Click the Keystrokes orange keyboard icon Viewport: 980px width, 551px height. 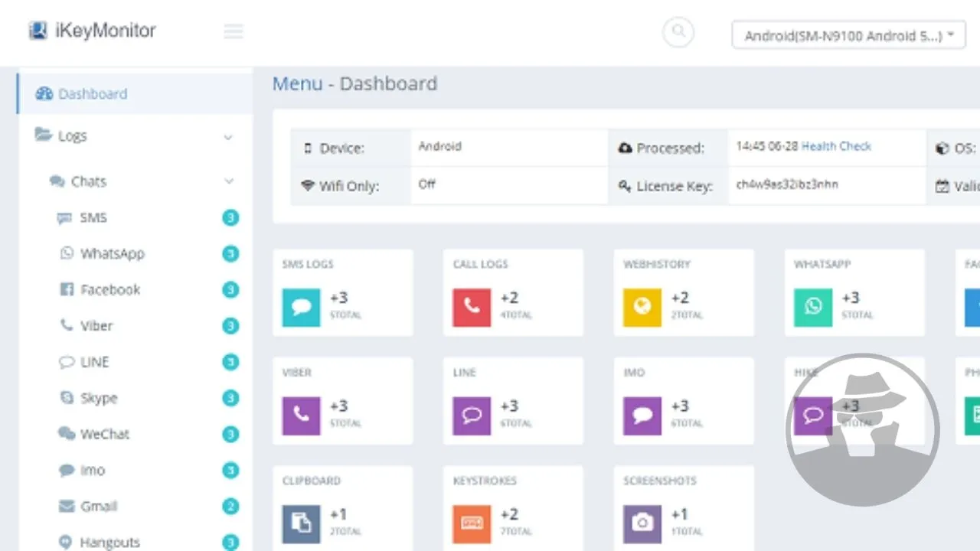(x=472, y=524)
